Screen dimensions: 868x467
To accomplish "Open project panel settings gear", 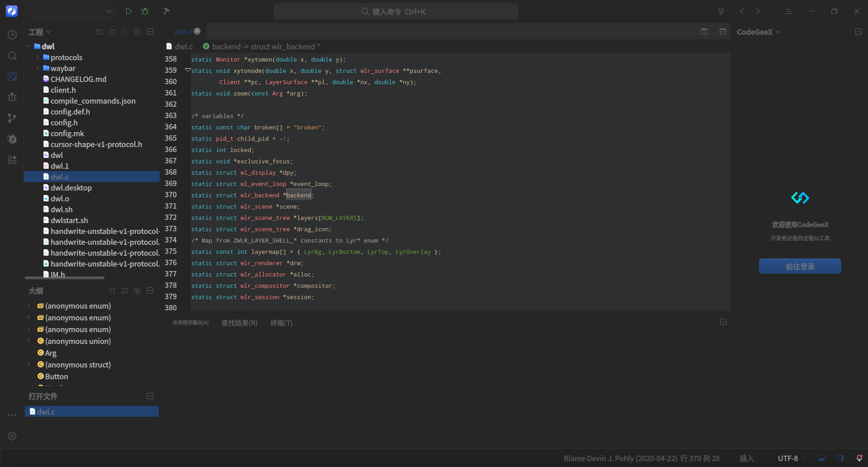I will pos(137,32).
